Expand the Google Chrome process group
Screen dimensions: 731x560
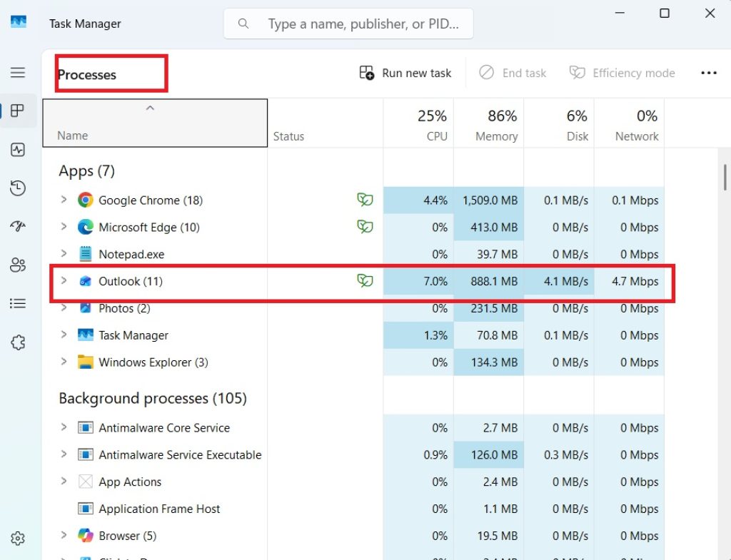[x=64, y=200]
